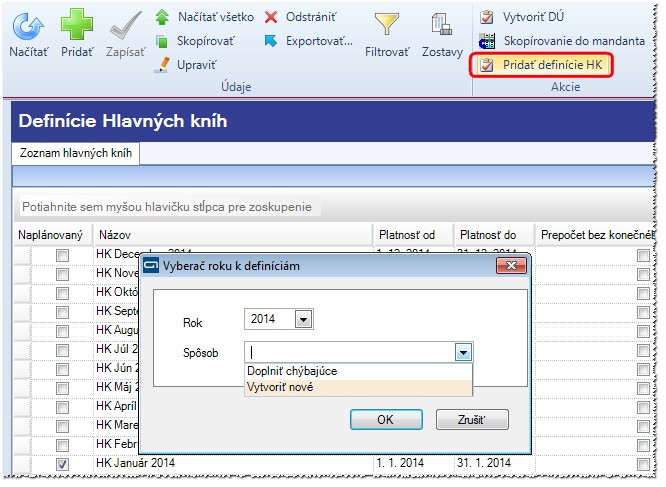Select the Upraviť label
Viewport: 666px width, 487px height.
point(197,65)
